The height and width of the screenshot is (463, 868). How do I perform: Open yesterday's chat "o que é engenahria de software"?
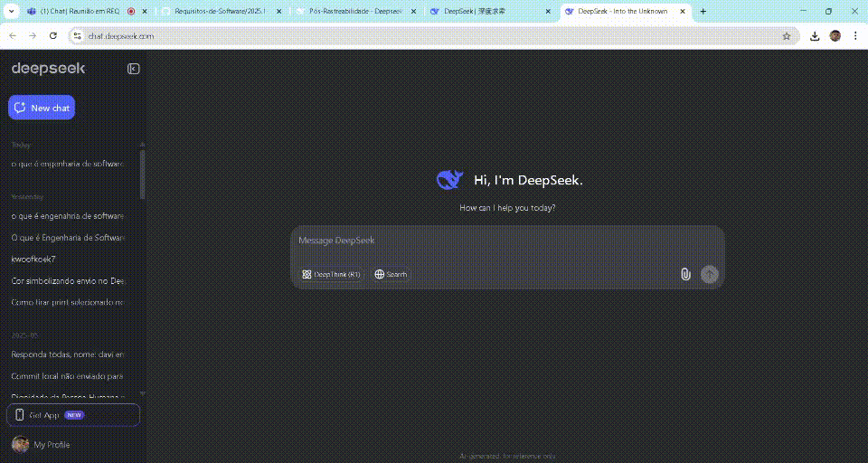[68, 215]
